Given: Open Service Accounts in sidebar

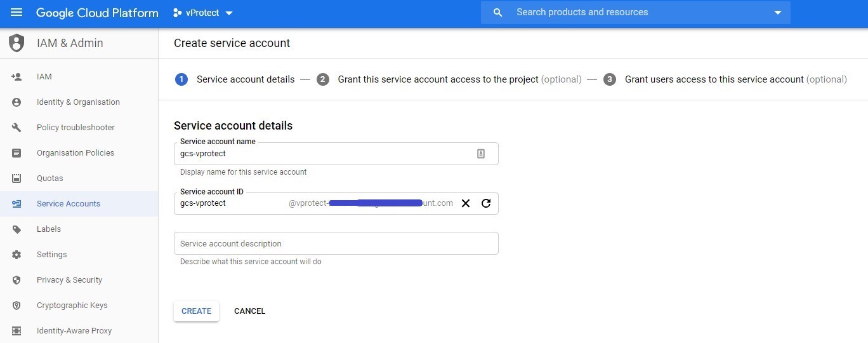Looking at the screenshot, I should point(69,204).
